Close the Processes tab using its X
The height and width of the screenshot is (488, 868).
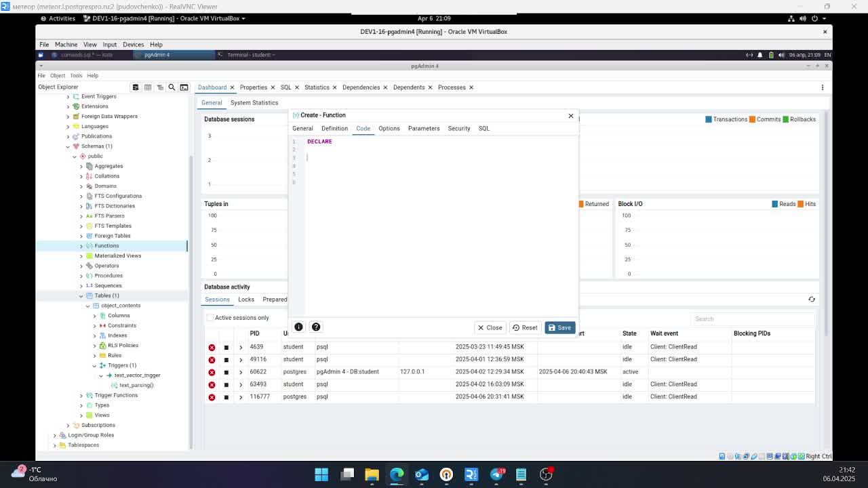coord(471,87)
